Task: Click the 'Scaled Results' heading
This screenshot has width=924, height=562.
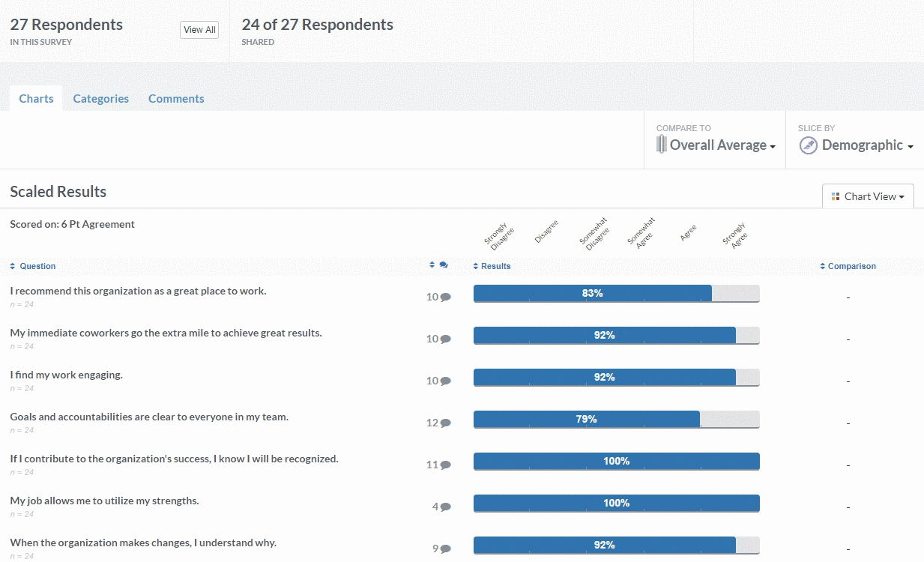Action: [58, 192]
